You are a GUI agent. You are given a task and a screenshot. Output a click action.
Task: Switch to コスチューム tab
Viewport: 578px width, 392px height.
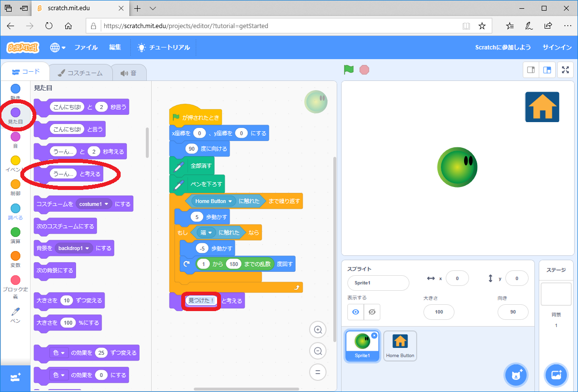(x=80, y=73)
